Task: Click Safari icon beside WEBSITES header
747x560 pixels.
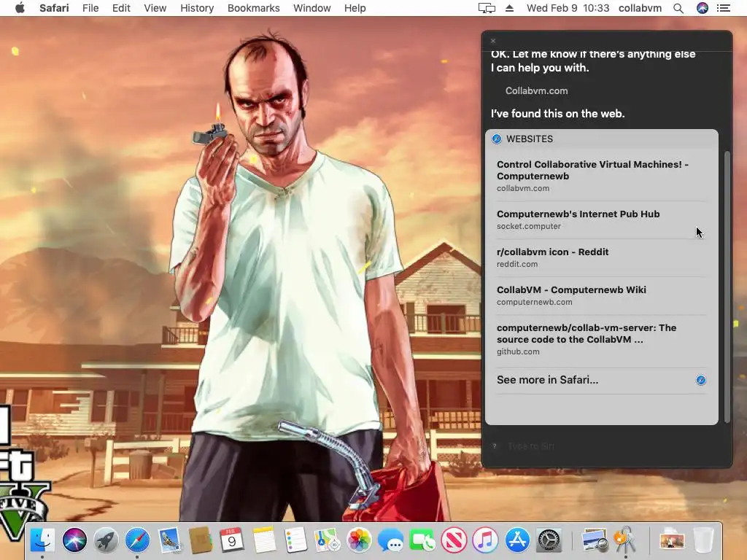Action: [x=496, y=139]
